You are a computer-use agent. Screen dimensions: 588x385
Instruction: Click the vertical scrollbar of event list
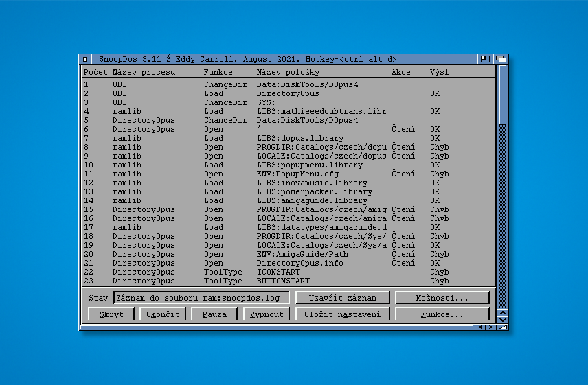point(502,185)
